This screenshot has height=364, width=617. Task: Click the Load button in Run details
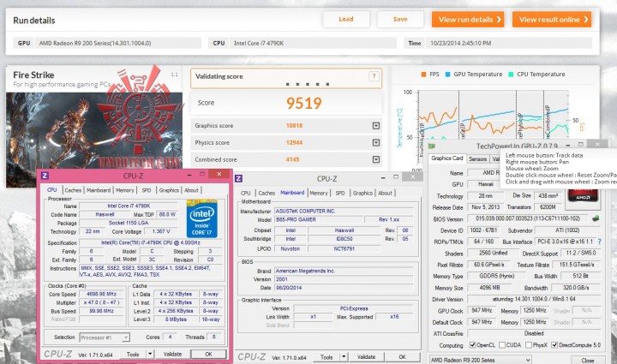tap(346, 19)
